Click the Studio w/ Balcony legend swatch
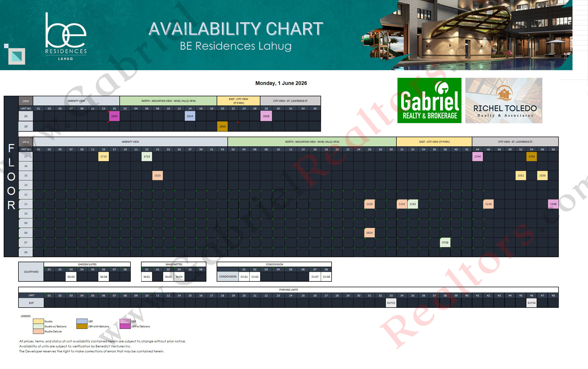 pyautogui.click(x=38, y=326)
